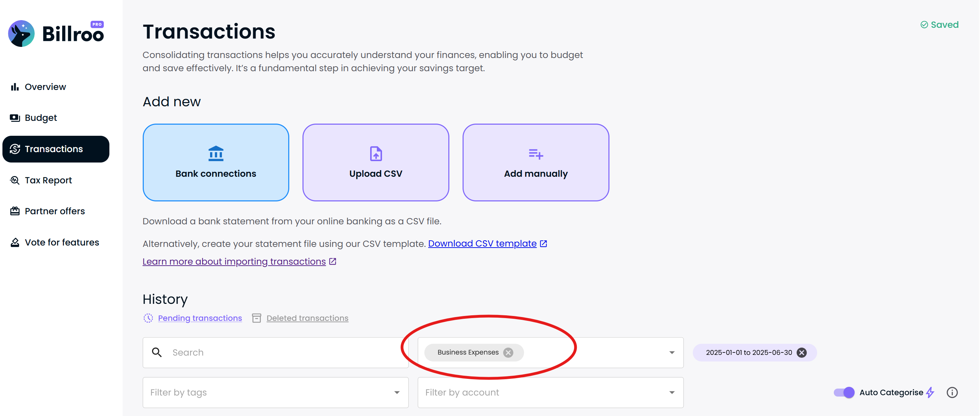980x416 pixels.
Task: Click the deleted transactions archive icon
Action: point(257,318)
